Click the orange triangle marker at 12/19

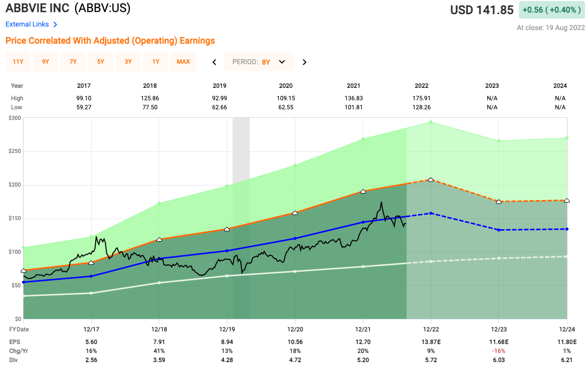point(227,229)
